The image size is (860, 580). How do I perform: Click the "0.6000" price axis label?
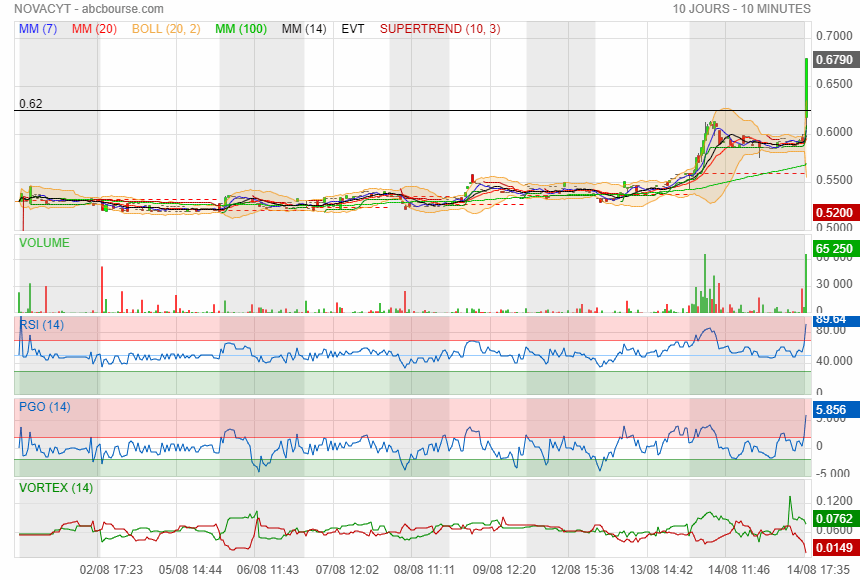click(834, 132)
